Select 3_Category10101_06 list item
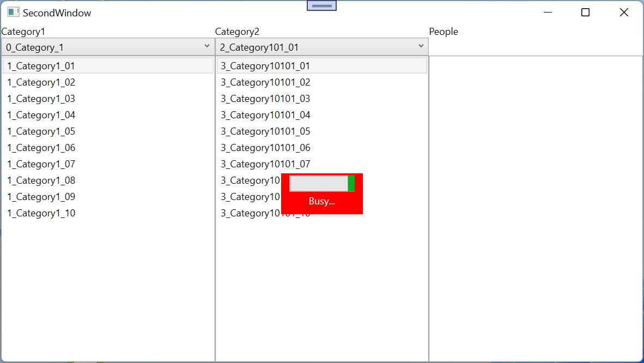This screenshot has height=363, width=644. pos(322,148)
